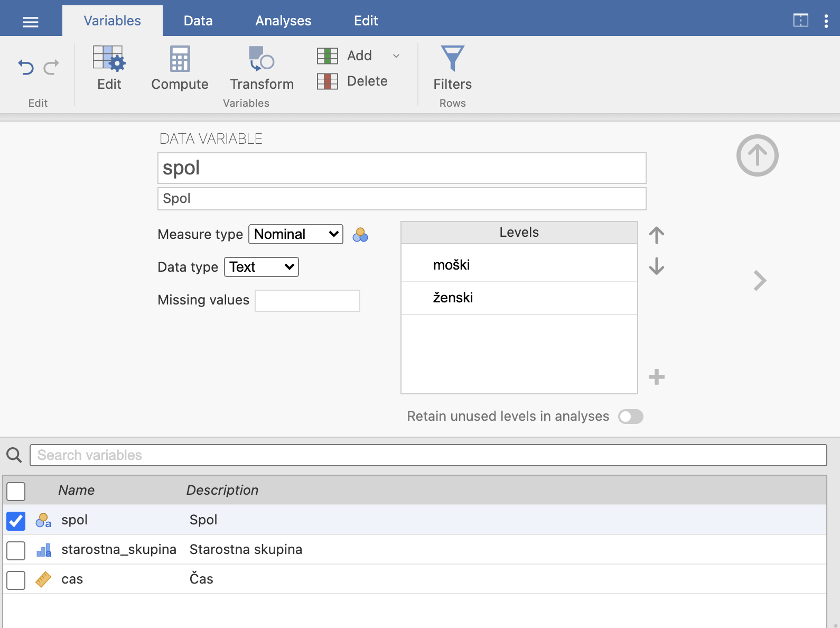Screen dimensions: 840x628
Task: Click the 'Spol' description cell in list
Action: (x=203, y=520)
